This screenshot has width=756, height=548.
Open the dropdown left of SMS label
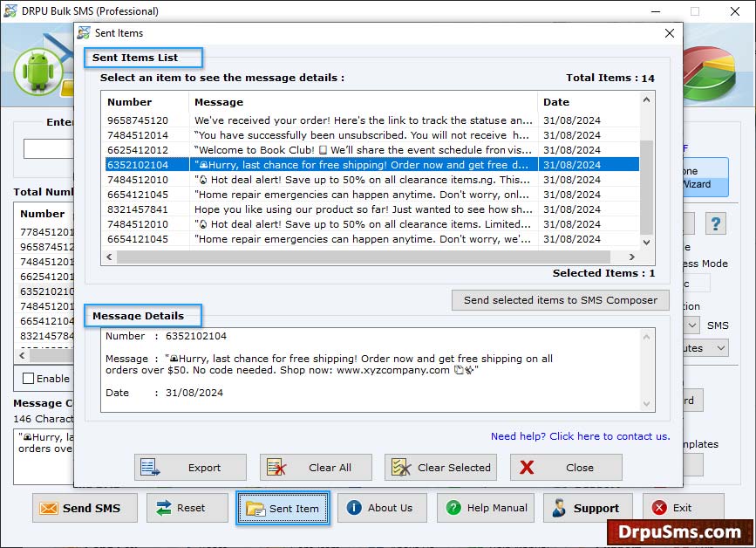click(x=691, y=325)
